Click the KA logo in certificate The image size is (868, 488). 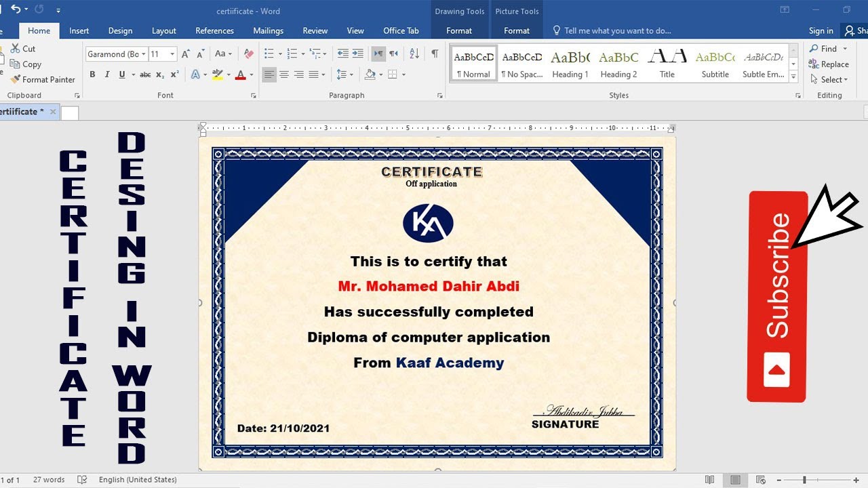click(x=428, y=223)
